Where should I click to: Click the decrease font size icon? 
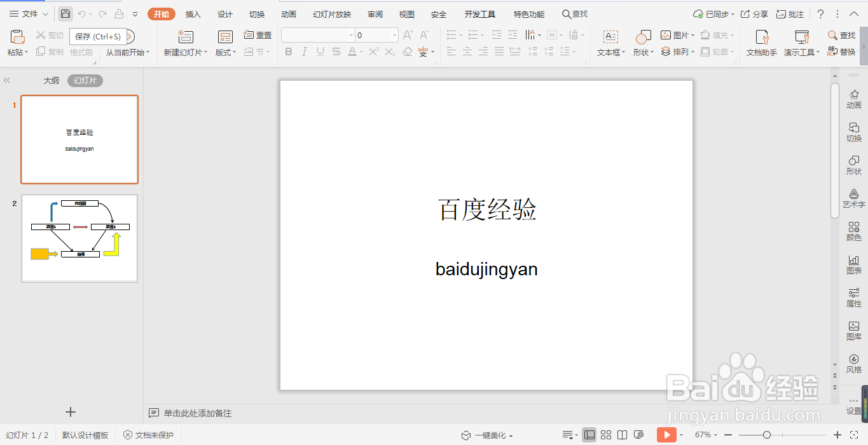click(x=424, y=35)
